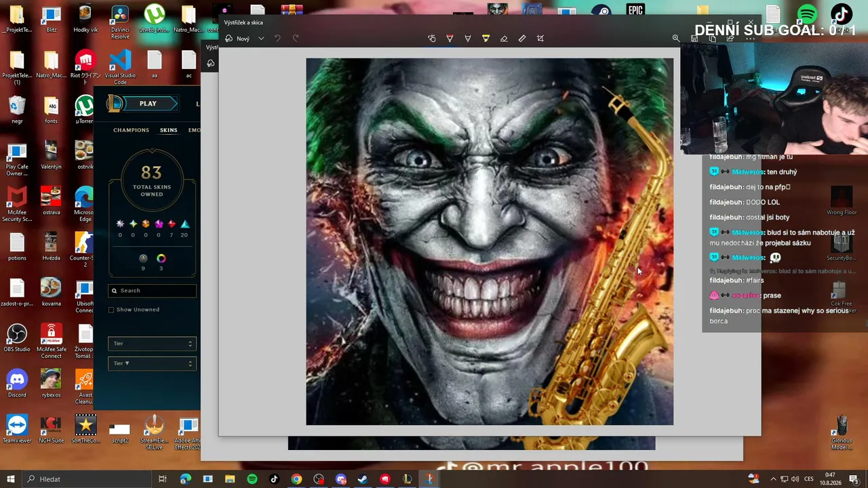Open File Explorer from the taskbar

pyautogui.click(x=230, y=479)
